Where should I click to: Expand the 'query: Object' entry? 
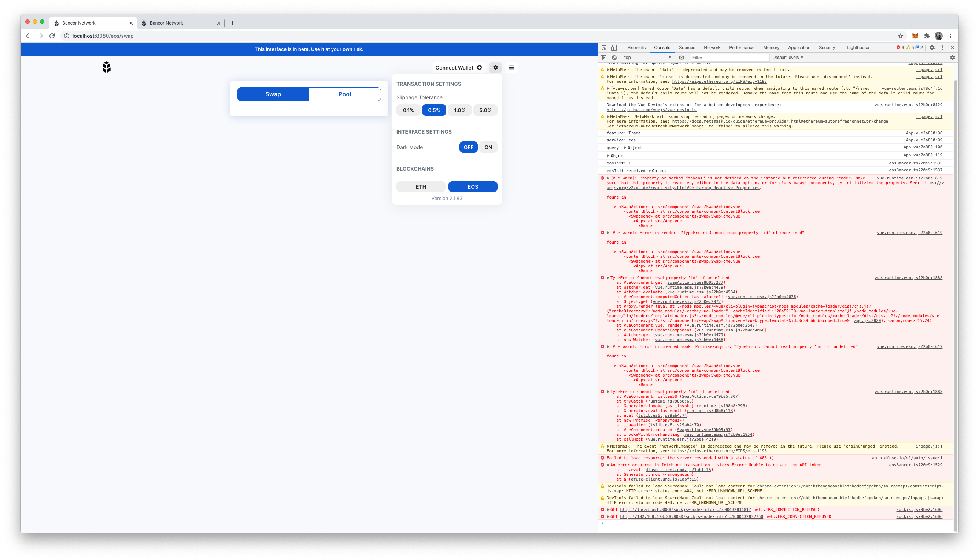point(625,148)
